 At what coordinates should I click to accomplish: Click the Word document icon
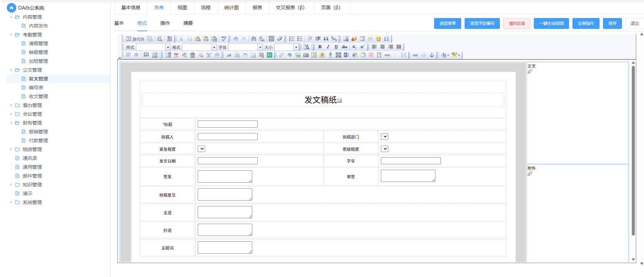tap(346, 55)
